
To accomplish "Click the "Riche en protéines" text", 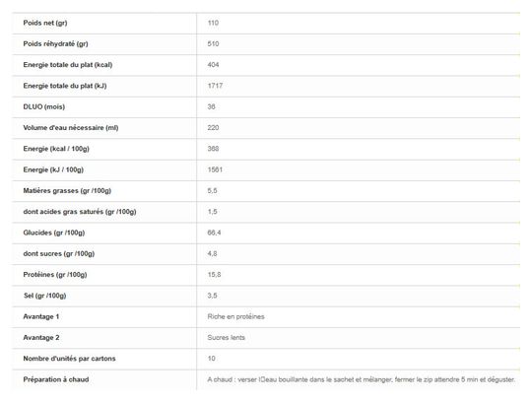I will (235, 317).
